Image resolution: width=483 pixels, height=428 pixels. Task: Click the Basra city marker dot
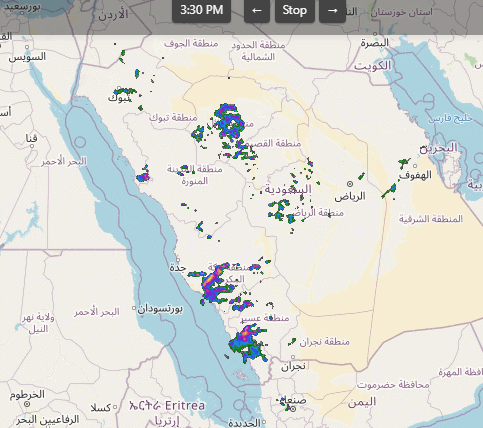(375, 34)
